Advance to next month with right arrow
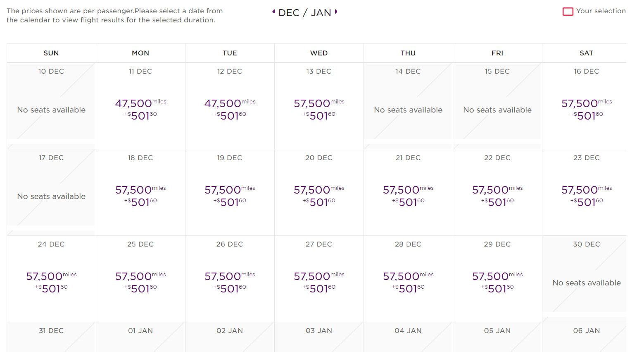 [336, 12]
